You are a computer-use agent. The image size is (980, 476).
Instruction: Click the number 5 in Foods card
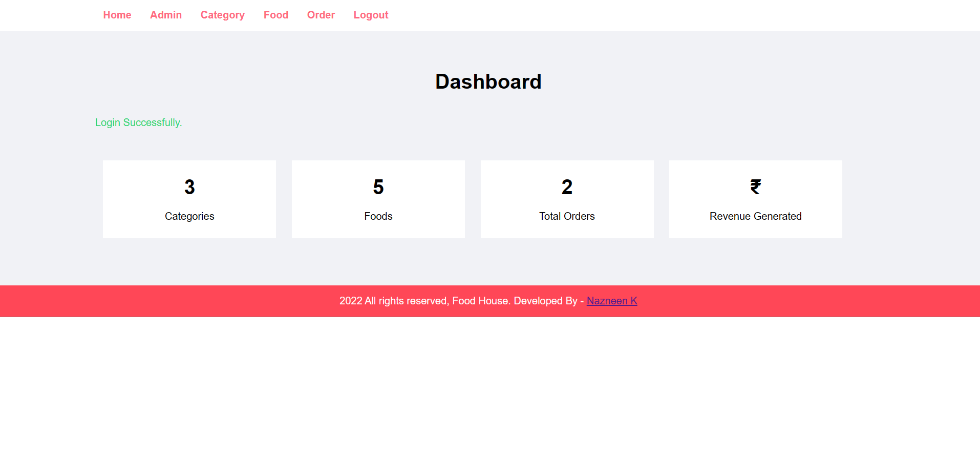click(x=378, y=187)
